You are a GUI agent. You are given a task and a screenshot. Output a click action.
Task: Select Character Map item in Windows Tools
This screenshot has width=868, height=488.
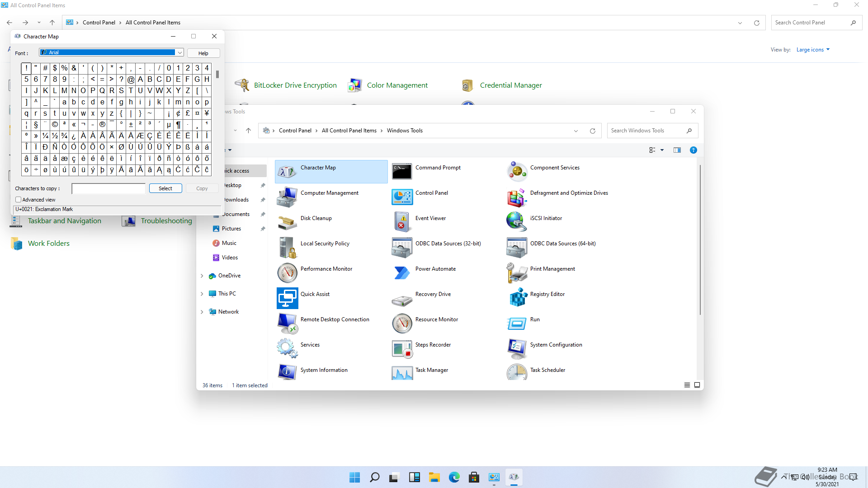tap(331, 172)
